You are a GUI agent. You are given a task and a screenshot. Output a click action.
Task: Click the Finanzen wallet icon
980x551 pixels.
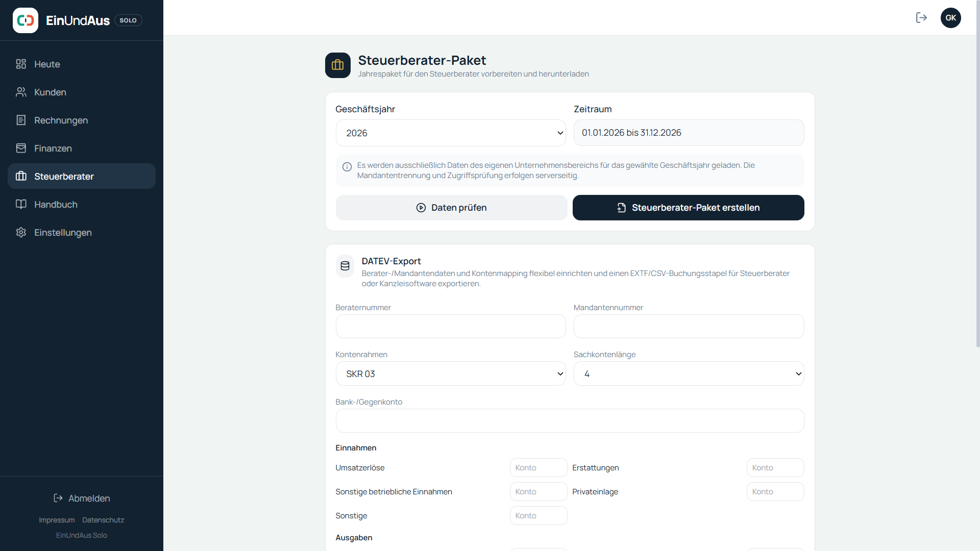21,148
